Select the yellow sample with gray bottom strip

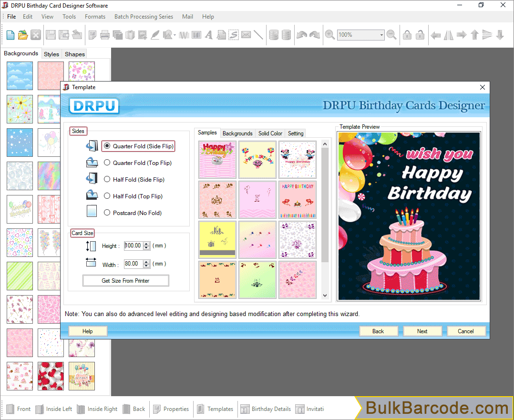click(217, 240)
